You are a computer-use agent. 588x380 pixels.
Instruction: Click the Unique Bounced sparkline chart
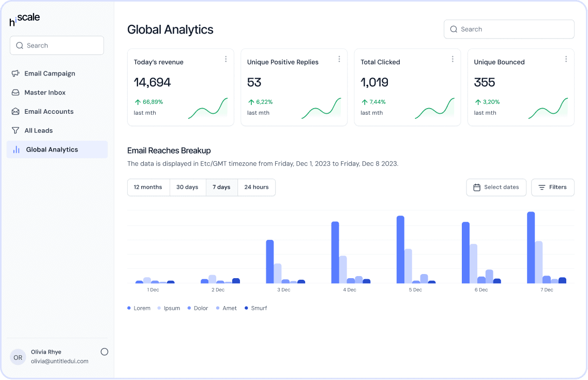pyautogui.click(x=548, y=108)
